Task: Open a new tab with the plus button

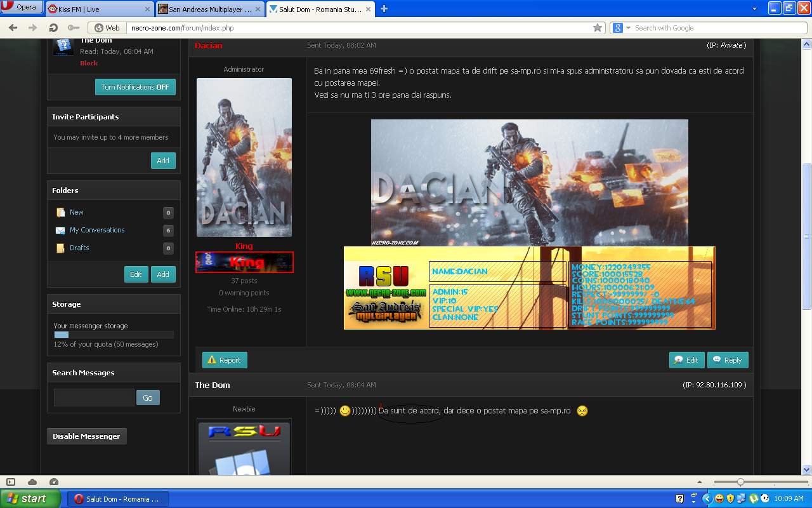Action: (384, 9)
